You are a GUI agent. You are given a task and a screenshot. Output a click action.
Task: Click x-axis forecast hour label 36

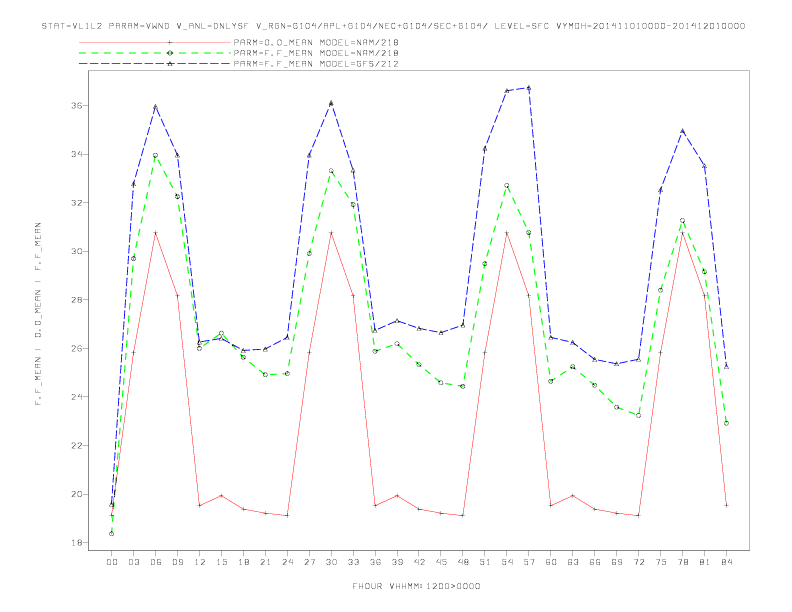(x=375, y=562)
